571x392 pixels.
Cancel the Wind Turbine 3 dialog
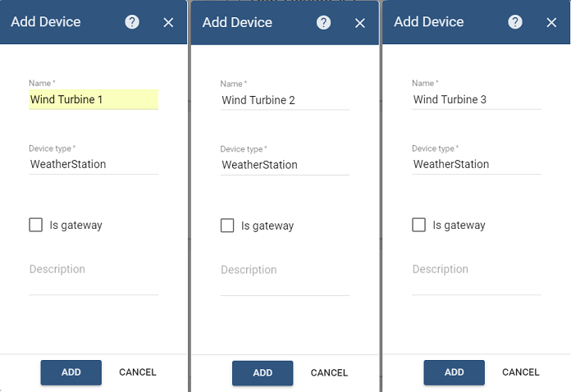click(521, 372)
